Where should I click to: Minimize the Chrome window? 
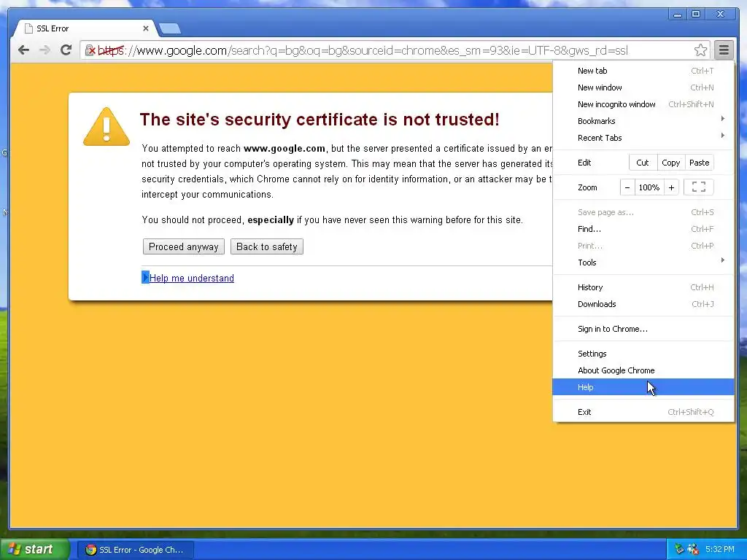[x=677, y=15]
